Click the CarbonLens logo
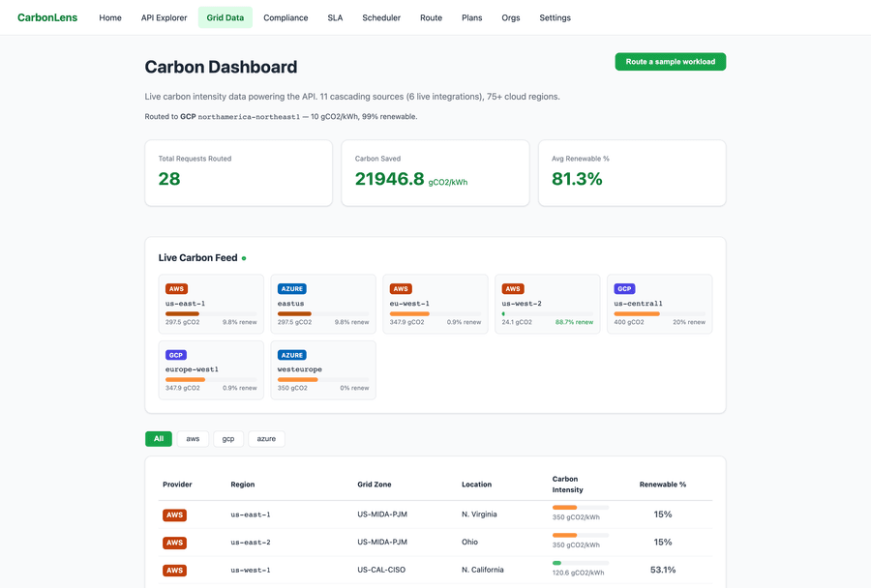 [47, 17]
